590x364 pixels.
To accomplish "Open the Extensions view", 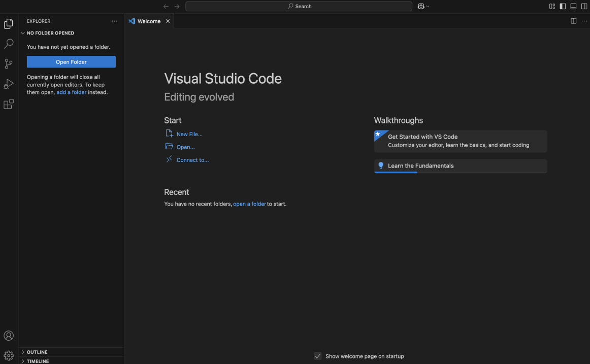I will tap(9, 104).
